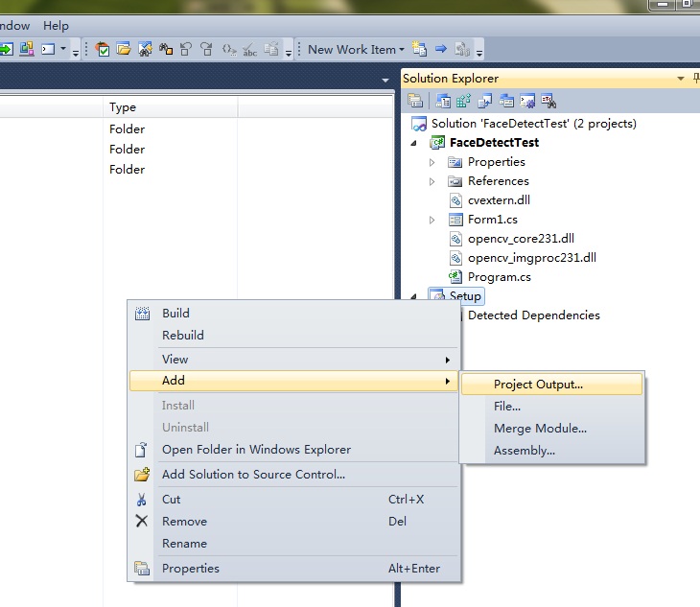Click the pending check-in icon with a checkmark
This screenshot has height=607, width=700.
coord(103,49)
